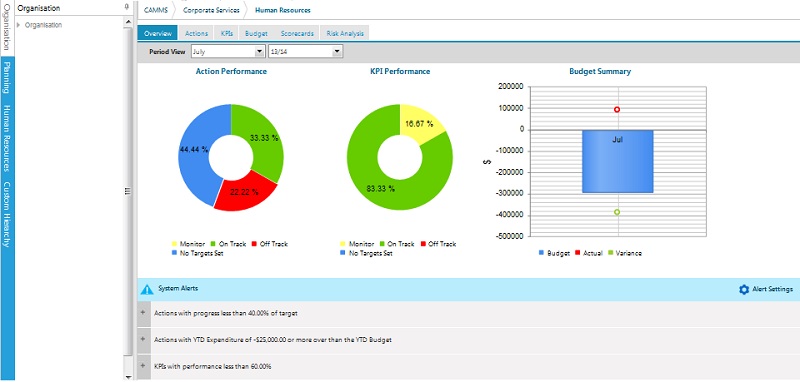
Task: Expand the YTD Expenditure alert row
Action: tap(143, 340)
